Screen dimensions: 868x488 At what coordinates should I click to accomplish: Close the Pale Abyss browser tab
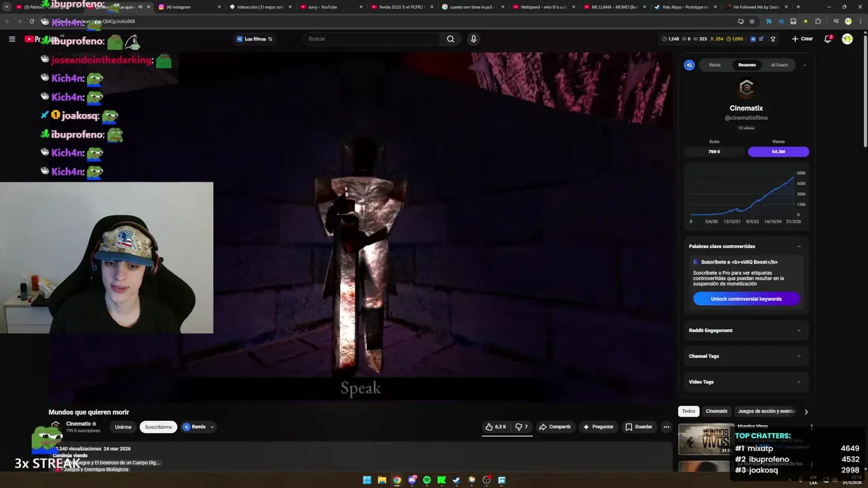(x=716, y=7)
